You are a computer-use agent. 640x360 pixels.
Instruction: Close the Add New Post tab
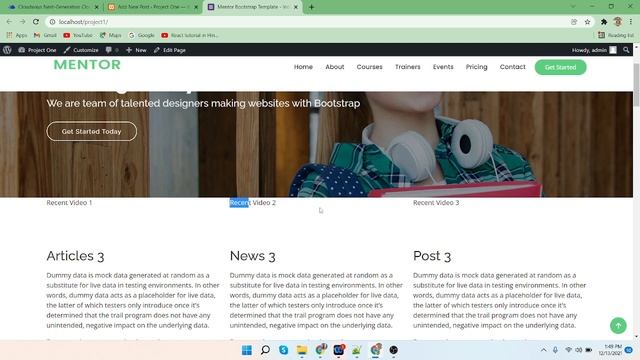[x=196, y=7]
